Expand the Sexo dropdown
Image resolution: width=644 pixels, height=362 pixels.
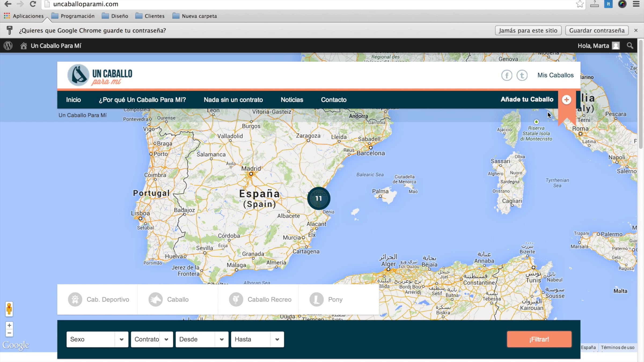97,339
